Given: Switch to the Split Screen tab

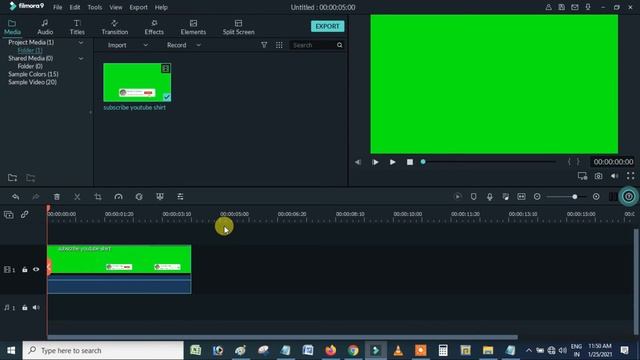Looking at the screenshot, I should tap(238, 27).
